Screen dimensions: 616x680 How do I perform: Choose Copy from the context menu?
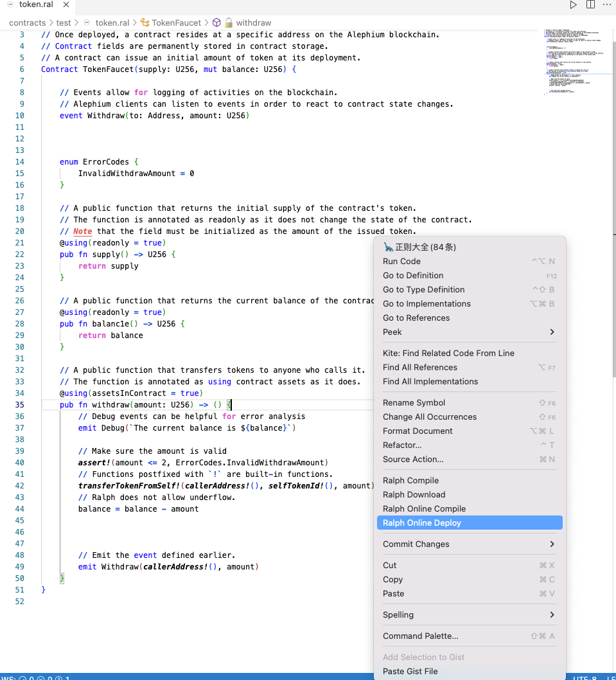pyautogui.click(x=470, y=580)
